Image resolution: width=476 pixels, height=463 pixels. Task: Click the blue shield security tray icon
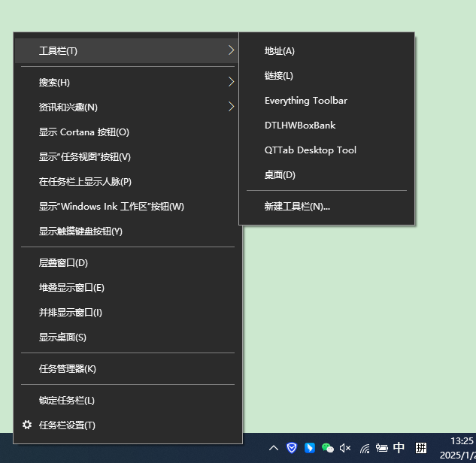coord(292,448)
